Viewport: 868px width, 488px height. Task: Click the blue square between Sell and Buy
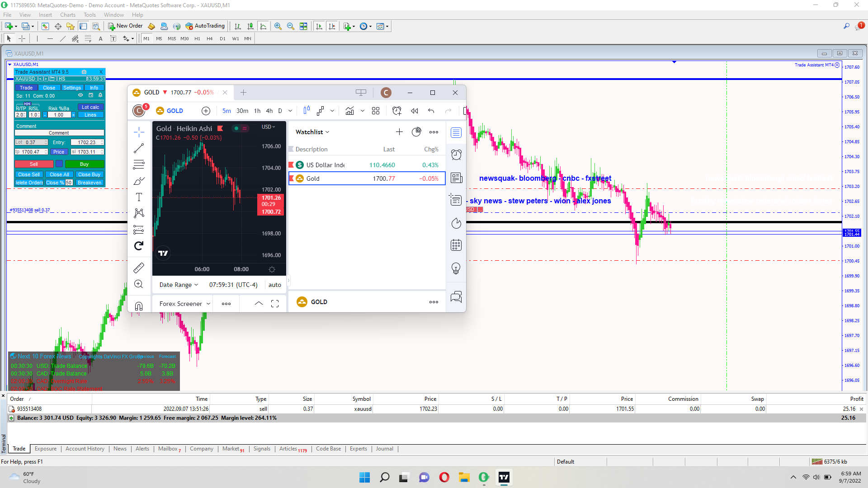pyautogui.click(x=59, y=164)
